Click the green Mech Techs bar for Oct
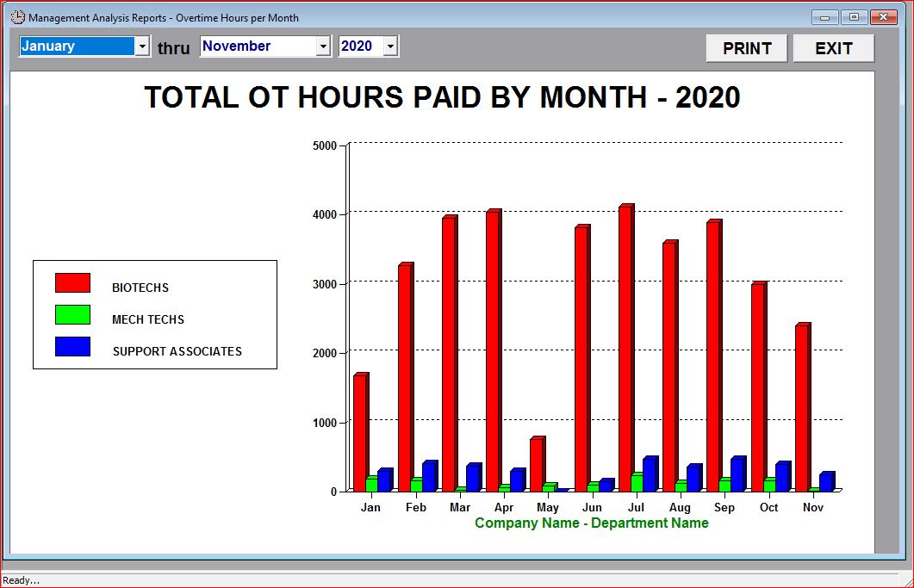Image resolution: width=914 pixels, height=588 pixels. pos(769,486)
